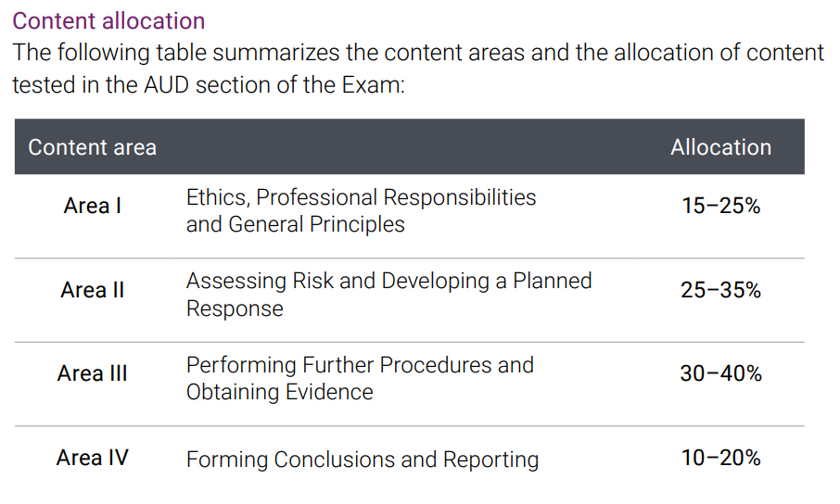Click 'tested in the AUD section' sentence line
The height and width of the screenshot is (504, 840).
click(x=209, y=84)
